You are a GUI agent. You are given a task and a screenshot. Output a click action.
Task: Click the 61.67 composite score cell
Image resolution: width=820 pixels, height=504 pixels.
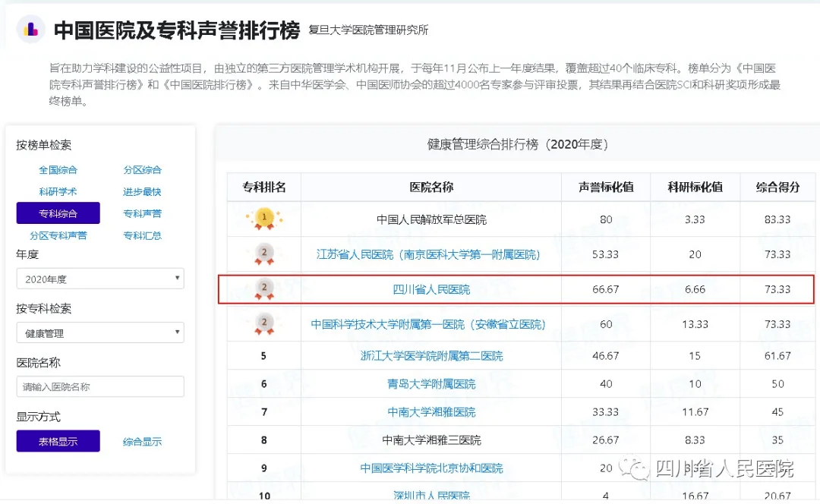pos(777,356)
